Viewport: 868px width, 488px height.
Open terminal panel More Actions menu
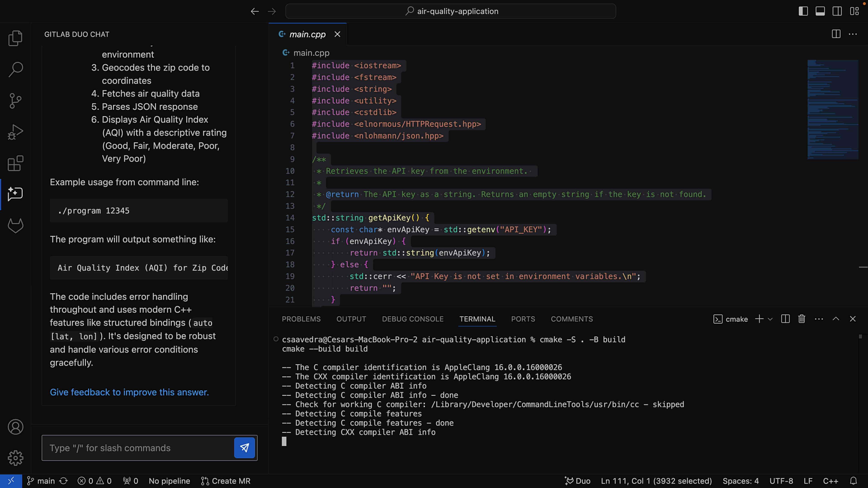pos(819,319)
